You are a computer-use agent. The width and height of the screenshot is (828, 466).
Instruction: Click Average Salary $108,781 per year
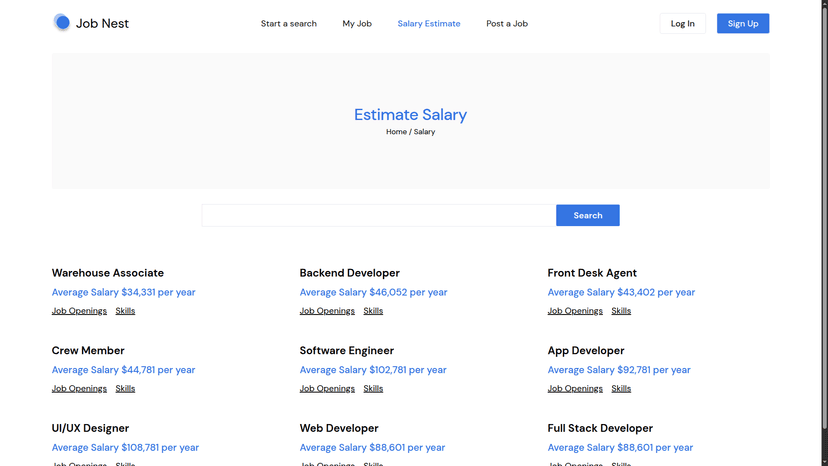pos(125,448)
